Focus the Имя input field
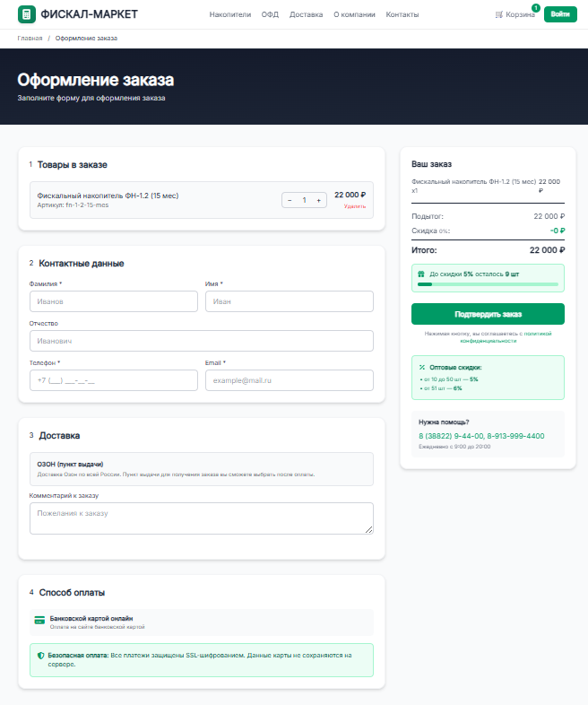588x705 pixels. [290, 301]
